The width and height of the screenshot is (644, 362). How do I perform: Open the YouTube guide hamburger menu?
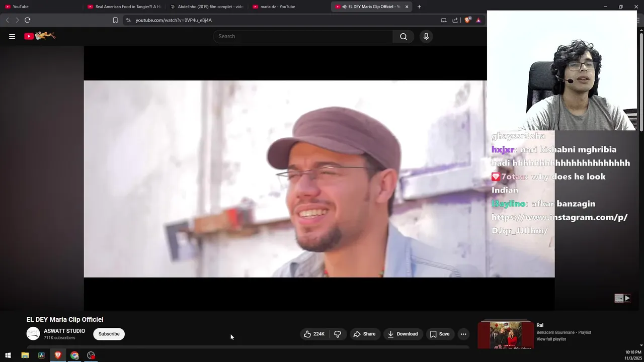[12, 36]
